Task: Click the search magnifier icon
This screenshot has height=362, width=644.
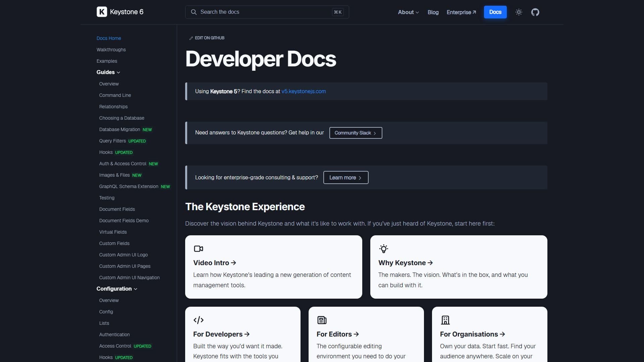Action: 194,12
